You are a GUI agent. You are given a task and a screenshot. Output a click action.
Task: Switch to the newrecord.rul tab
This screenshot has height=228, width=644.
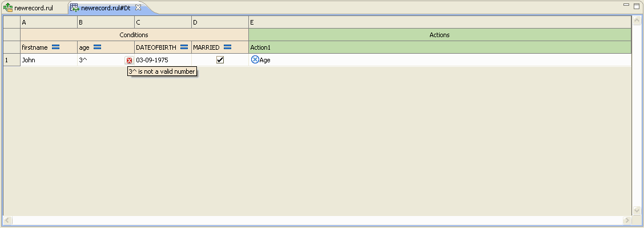29,8
